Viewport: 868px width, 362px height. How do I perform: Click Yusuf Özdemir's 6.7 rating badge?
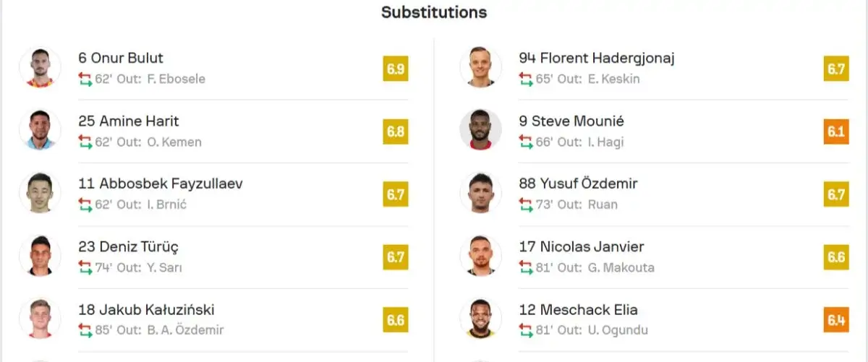[836, 195]
